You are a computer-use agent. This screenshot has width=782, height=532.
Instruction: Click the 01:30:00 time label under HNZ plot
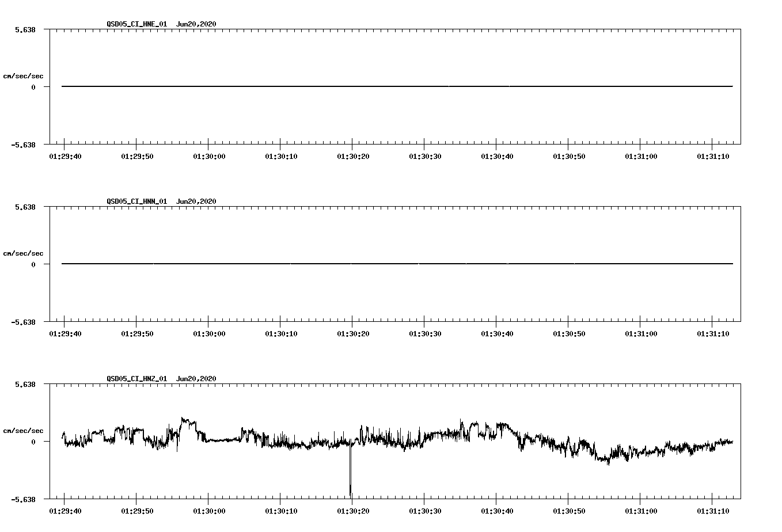[208, 511]
